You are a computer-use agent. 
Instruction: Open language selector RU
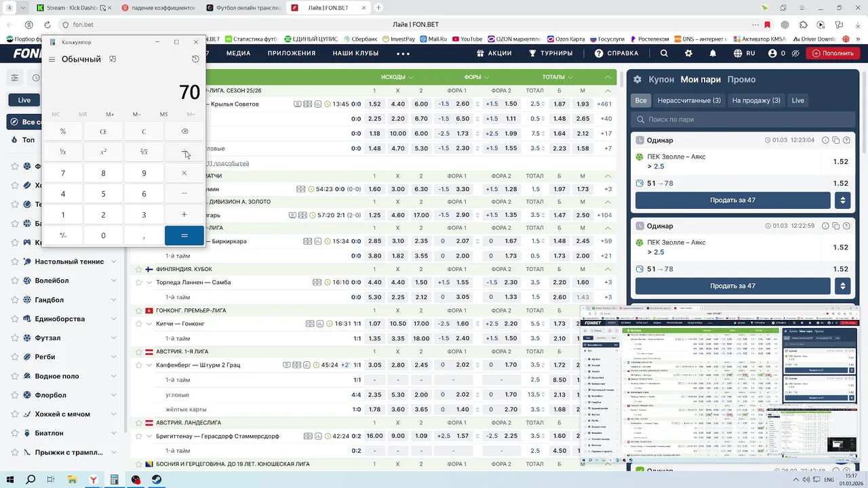[744, 54]
